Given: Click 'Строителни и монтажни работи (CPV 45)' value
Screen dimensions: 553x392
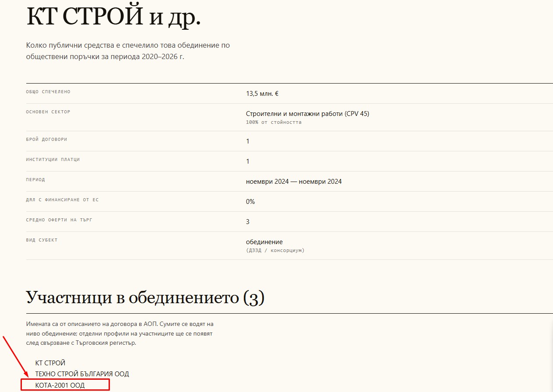Looking at the screenshot, I should pyautogui.click(x=307, y=114).
